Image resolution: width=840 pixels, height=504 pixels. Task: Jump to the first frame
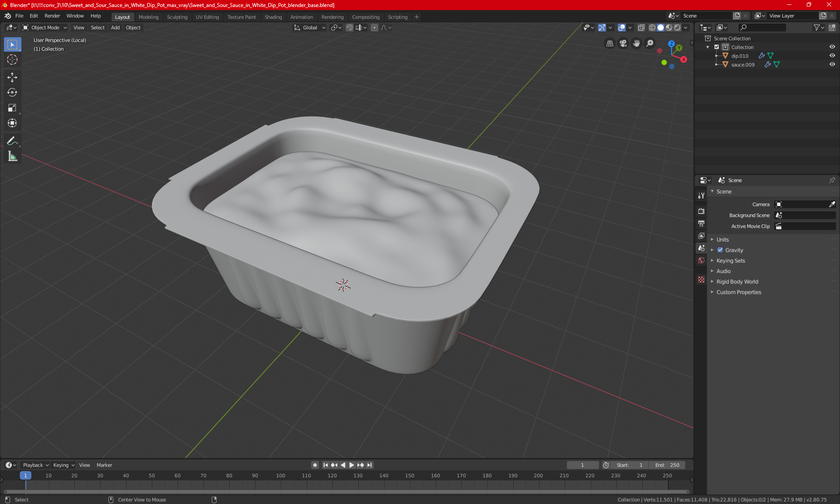coord(325,465)
